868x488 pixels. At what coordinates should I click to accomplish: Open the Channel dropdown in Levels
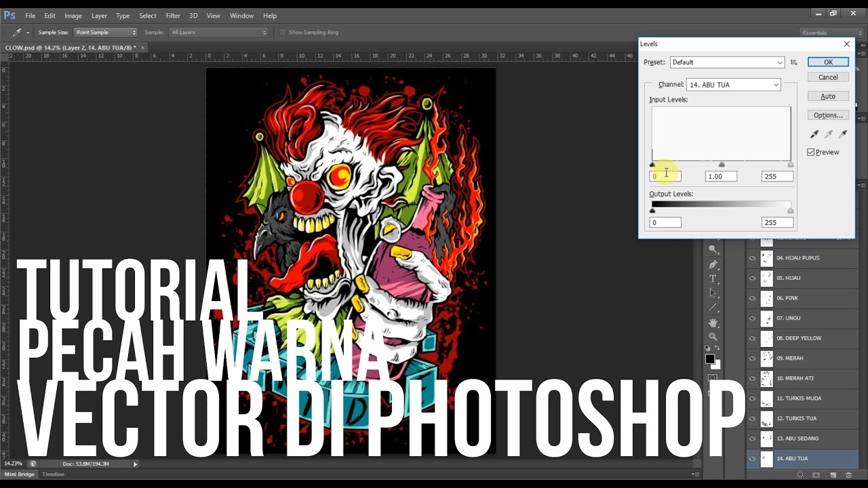(x=733, y=85)
